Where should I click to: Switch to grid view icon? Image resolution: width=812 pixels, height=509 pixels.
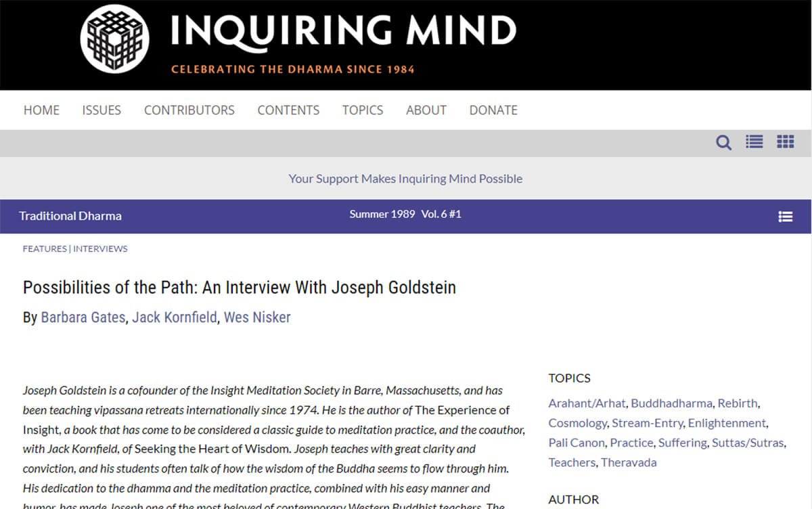click(785, 141)
